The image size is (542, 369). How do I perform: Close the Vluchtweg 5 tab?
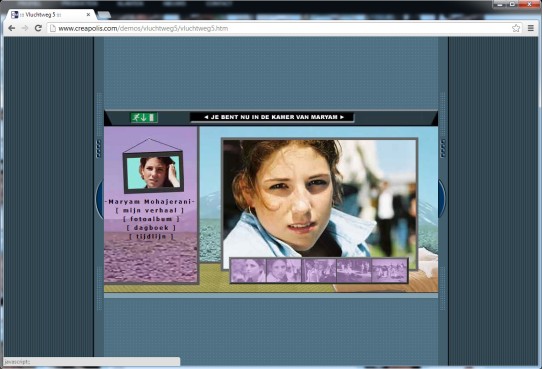pos(88,15)
